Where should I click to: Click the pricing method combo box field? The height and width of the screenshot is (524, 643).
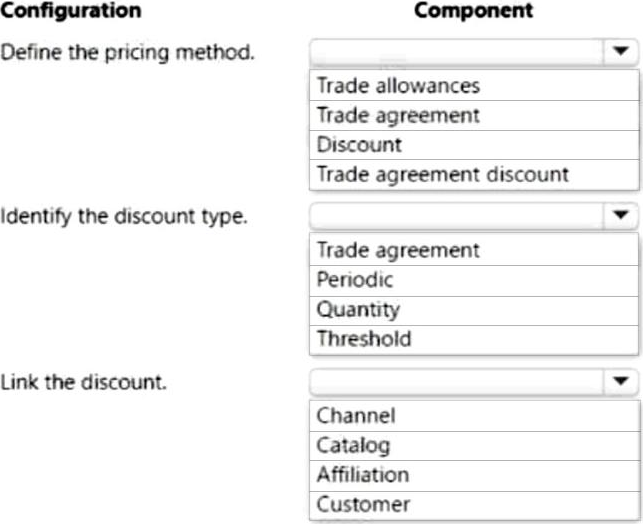(x=455, y=51)
